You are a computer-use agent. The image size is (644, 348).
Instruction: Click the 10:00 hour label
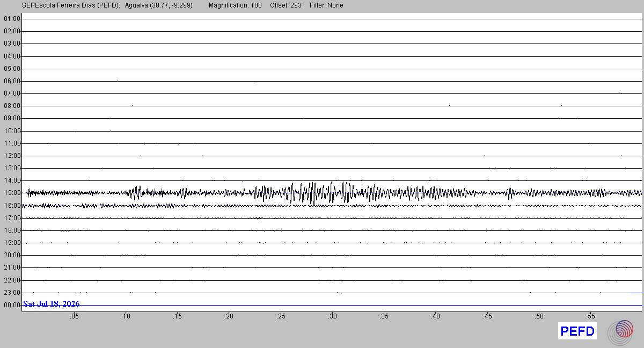pos(12,131)
